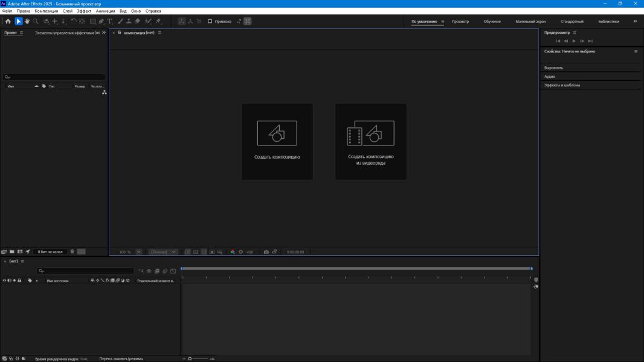Select the Eraser tool
Screen dimensions: 644x362
click(x=138, y=21)
